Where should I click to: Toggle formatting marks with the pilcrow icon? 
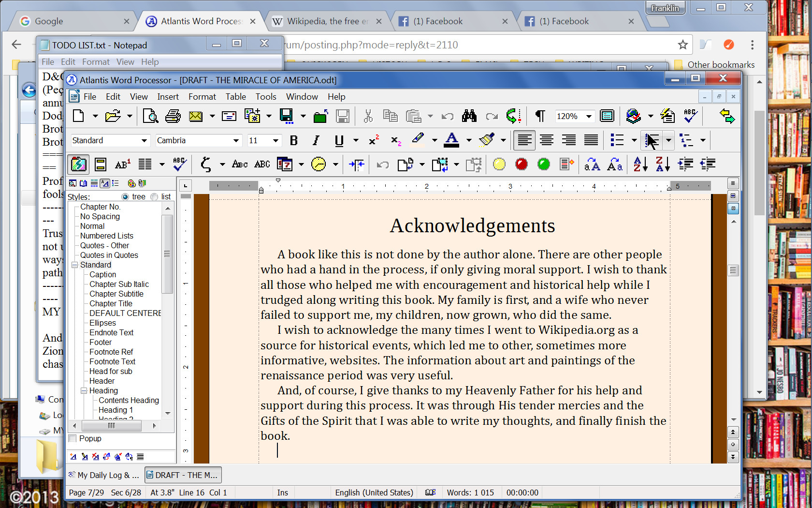pyautogui.click(x=539, y=116)
